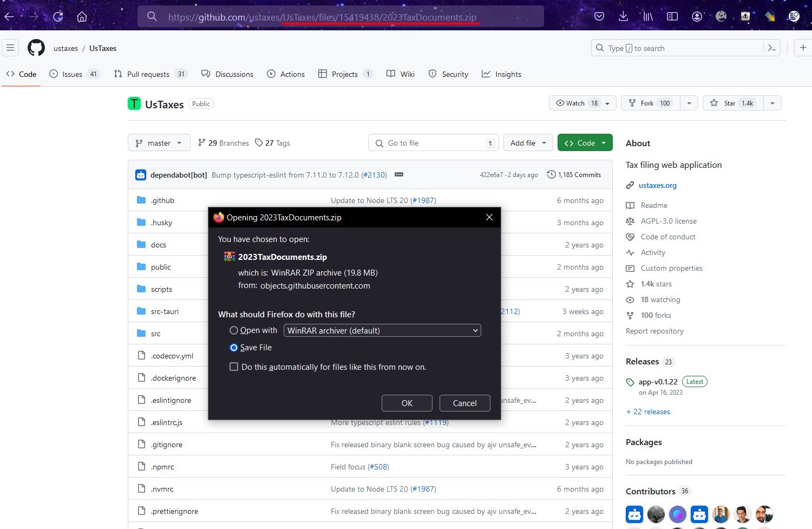Open the ustaxes owner breadcrumb link
The width and height of the screenshot is (812, 529).
[x=66, y=48]
